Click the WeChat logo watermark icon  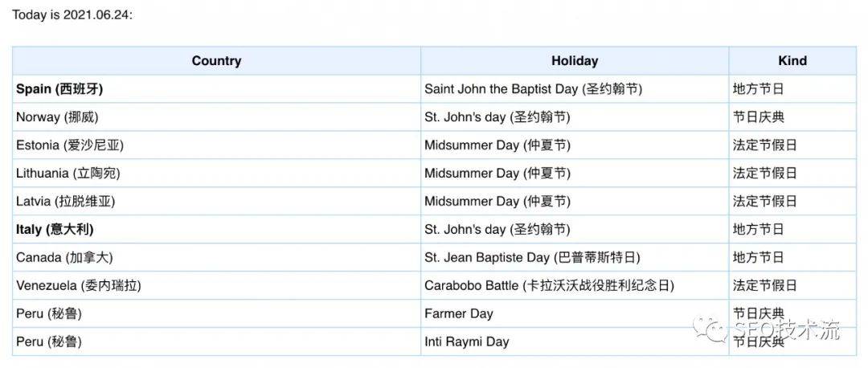(x=709, y=329)
